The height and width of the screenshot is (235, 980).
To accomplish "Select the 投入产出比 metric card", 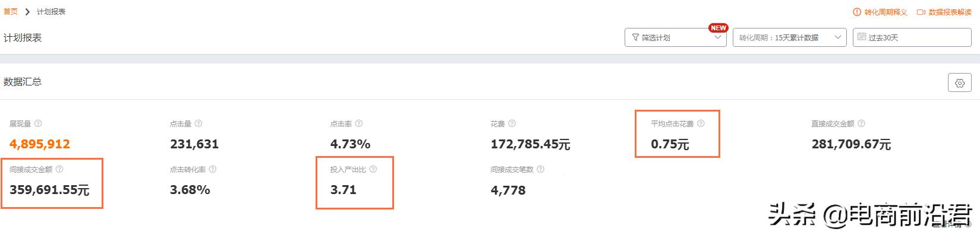I will 355,183.
